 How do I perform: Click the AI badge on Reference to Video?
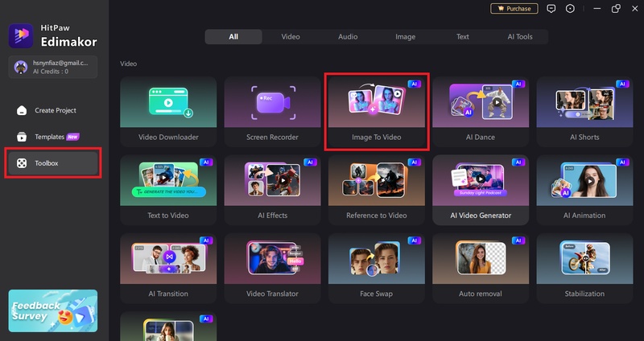click(414, 162)
